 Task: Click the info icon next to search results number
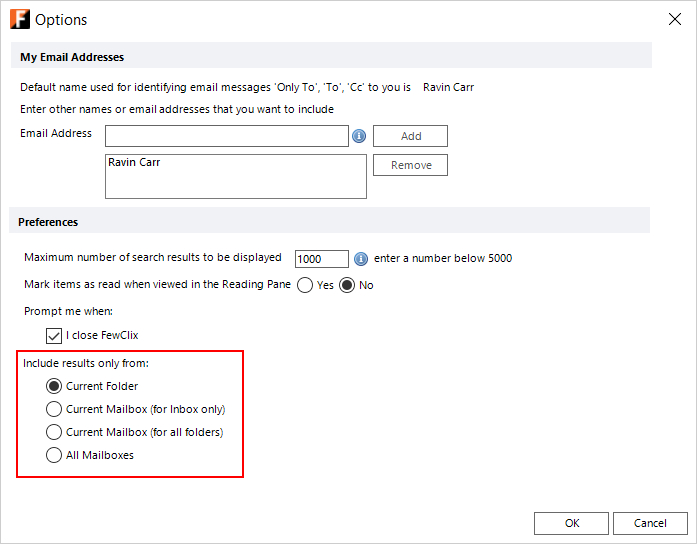(361, 259)
